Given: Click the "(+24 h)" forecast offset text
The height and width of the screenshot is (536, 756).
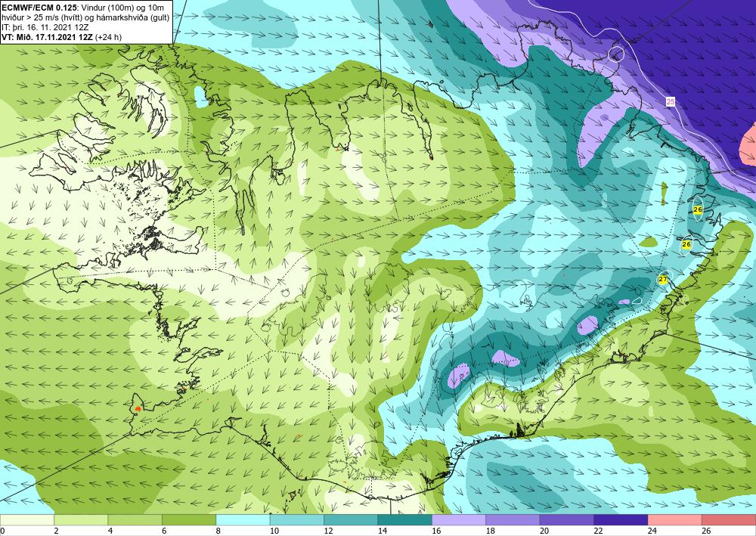Looking at the screenshot, I should click(109, 37).
